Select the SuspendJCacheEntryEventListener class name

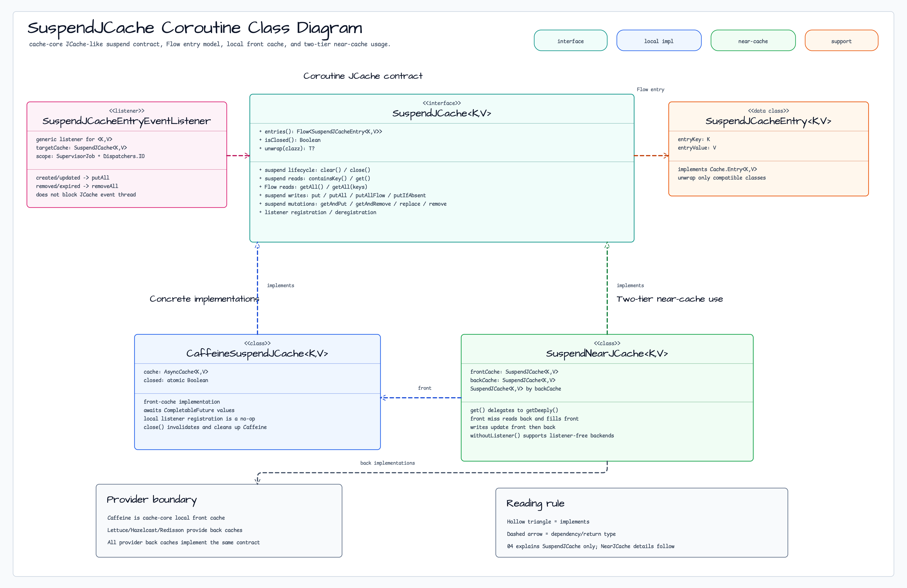coord(126,121)
